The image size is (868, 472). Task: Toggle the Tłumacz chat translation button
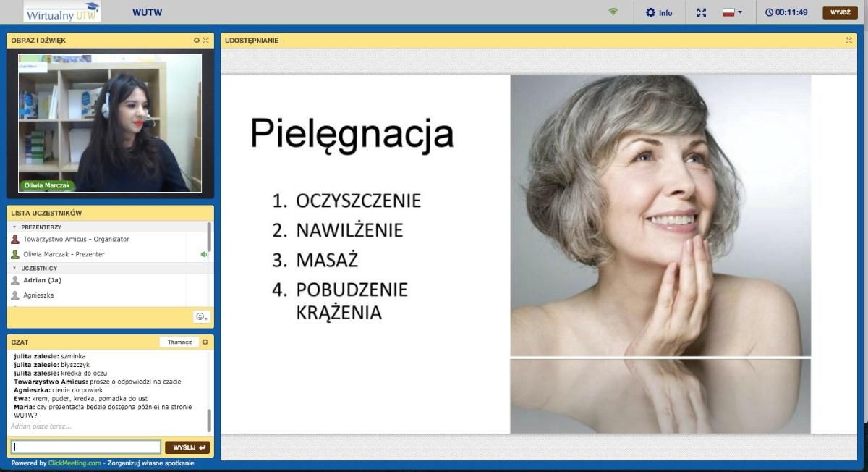pyautogui.click(x=179, y=342)
